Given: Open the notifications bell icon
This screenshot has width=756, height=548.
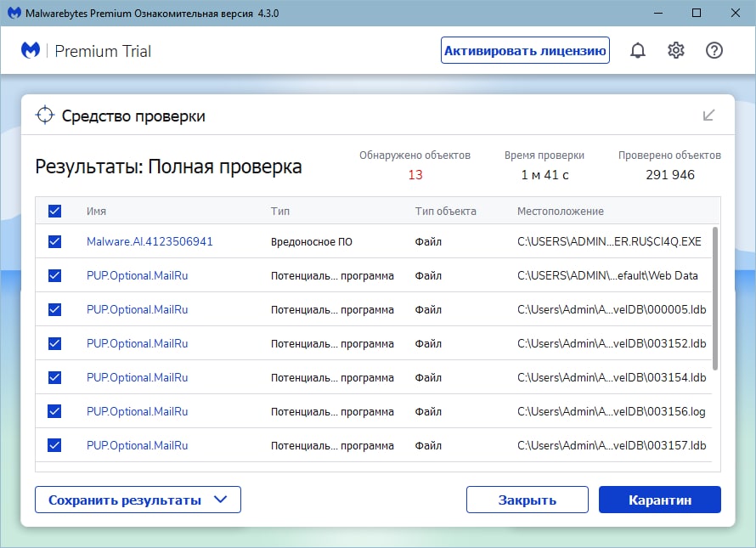Looking at the screenshot, I should coord(637,50).
